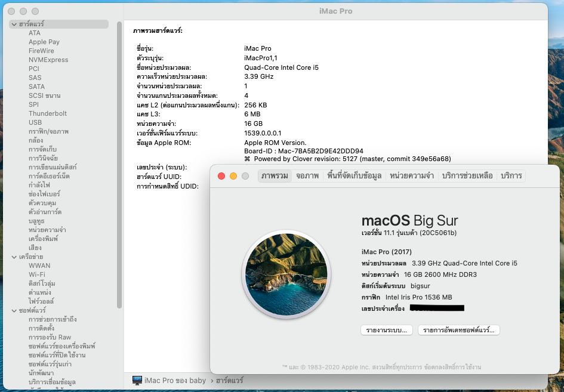564x392 pixels.
Task: Close the System Information window
Action: 11,11
